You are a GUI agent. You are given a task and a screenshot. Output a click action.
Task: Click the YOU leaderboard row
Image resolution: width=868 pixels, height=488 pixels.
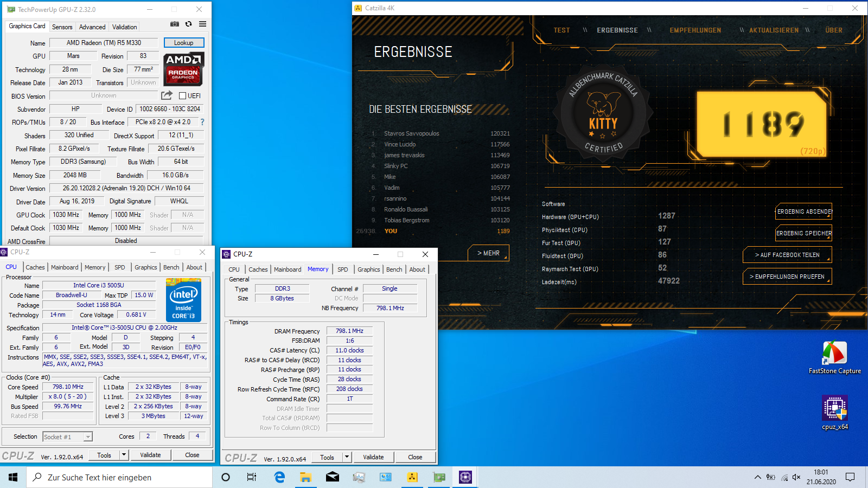[433, 231]
